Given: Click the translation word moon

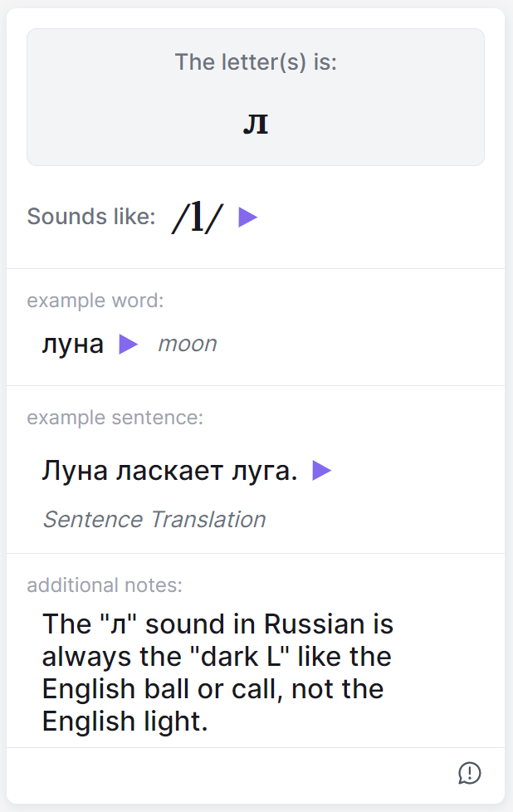Looking at the screenshot, I should (188, 345).
